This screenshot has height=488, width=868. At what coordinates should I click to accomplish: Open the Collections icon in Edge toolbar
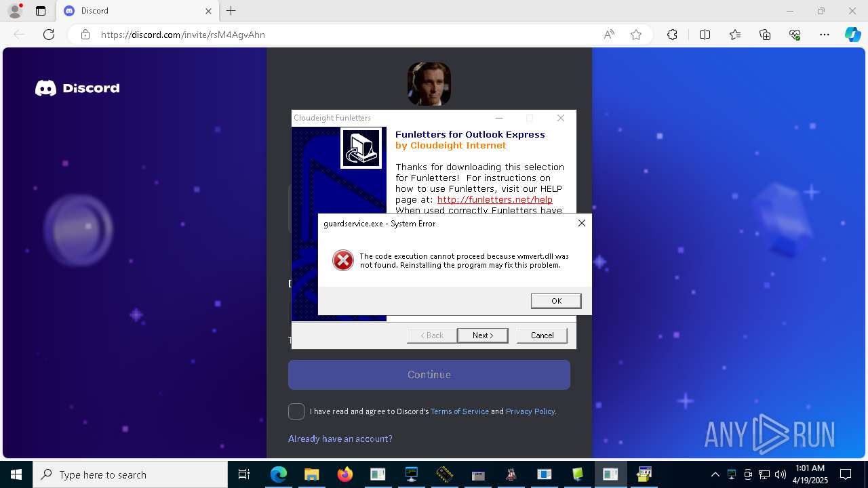click(765, 35)
